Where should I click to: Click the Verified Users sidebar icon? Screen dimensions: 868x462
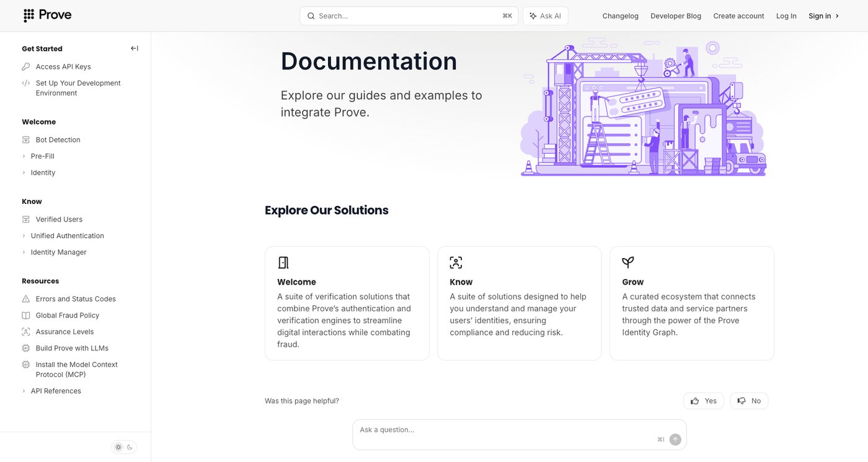(x=25, y=220)
